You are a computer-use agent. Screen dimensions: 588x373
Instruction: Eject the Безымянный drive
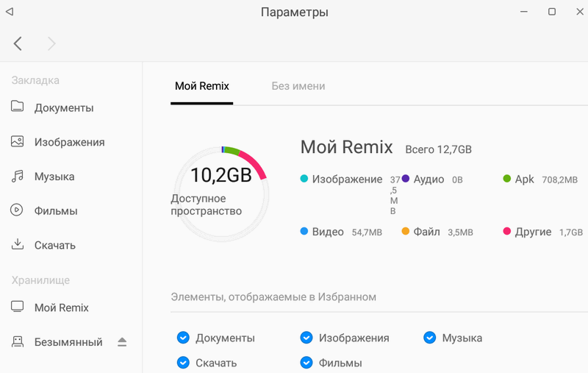click(x=122, y=342)
